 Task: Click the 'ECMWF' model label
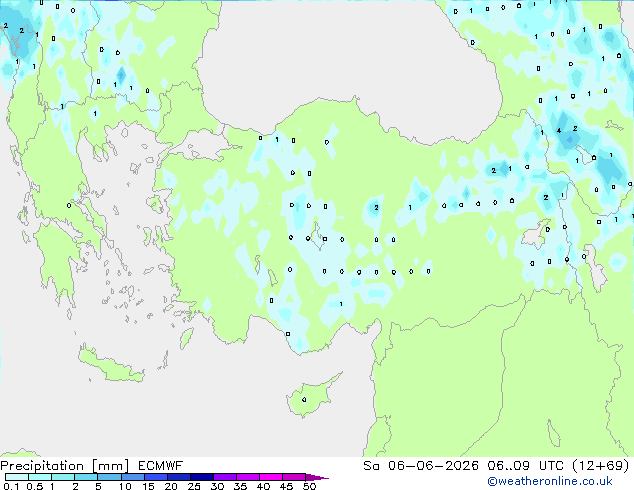pyautogui.click(x=161, y=466)
